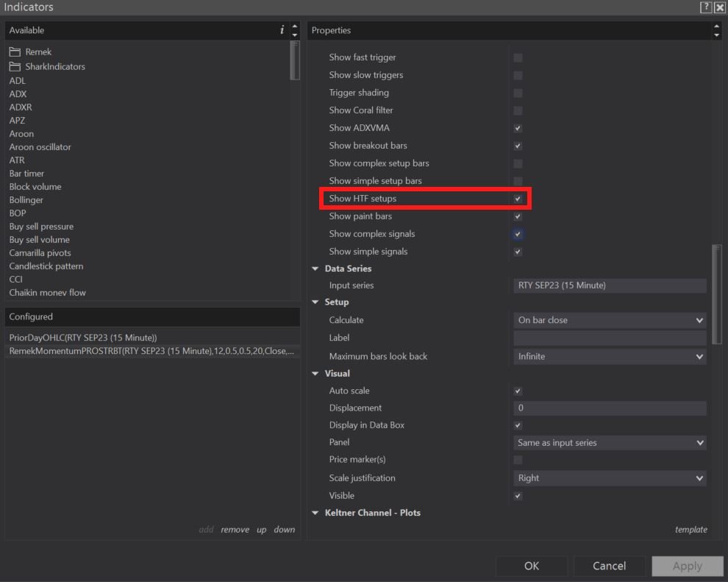Click the down link
This screenshot has height=582, width=728.
[x=284, y=530]
